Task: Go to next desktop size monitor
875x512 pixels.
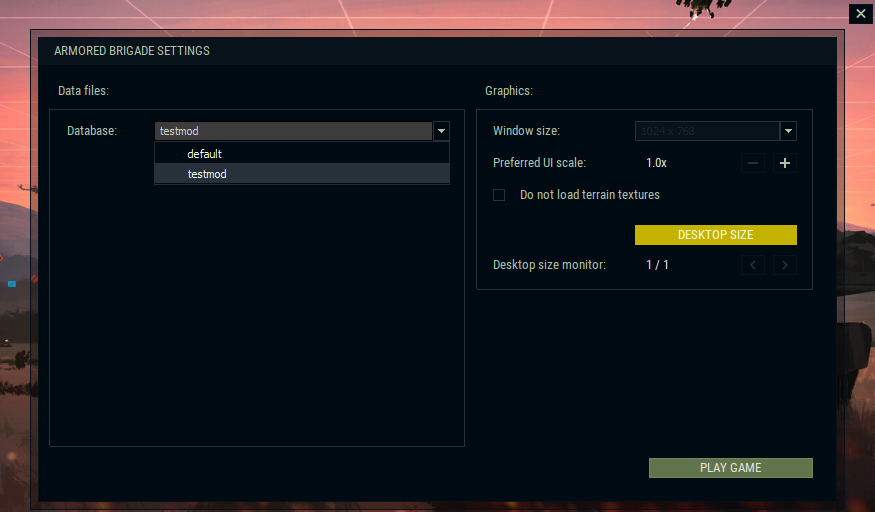Action: (x=785, y=265)
